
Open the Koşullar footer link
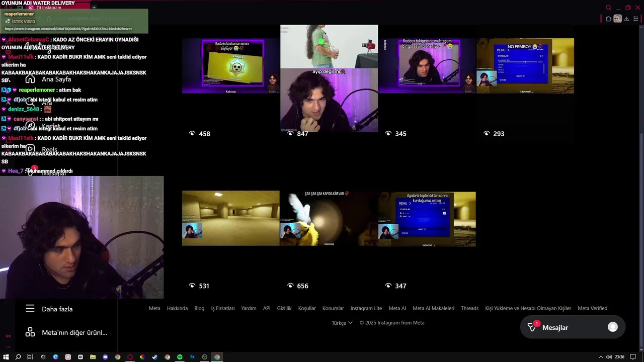point(307,308)
